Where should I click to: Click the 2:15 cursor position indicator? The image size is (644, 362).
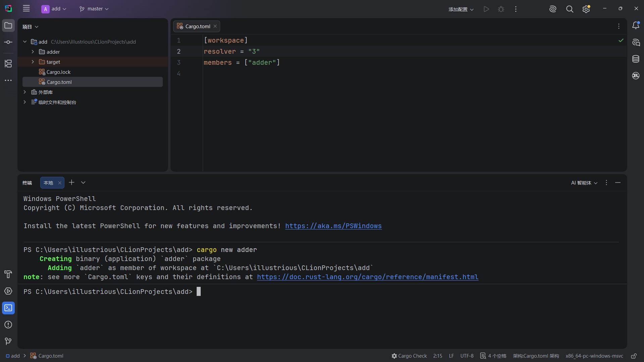pyautogui.click(x=438, y=356)
